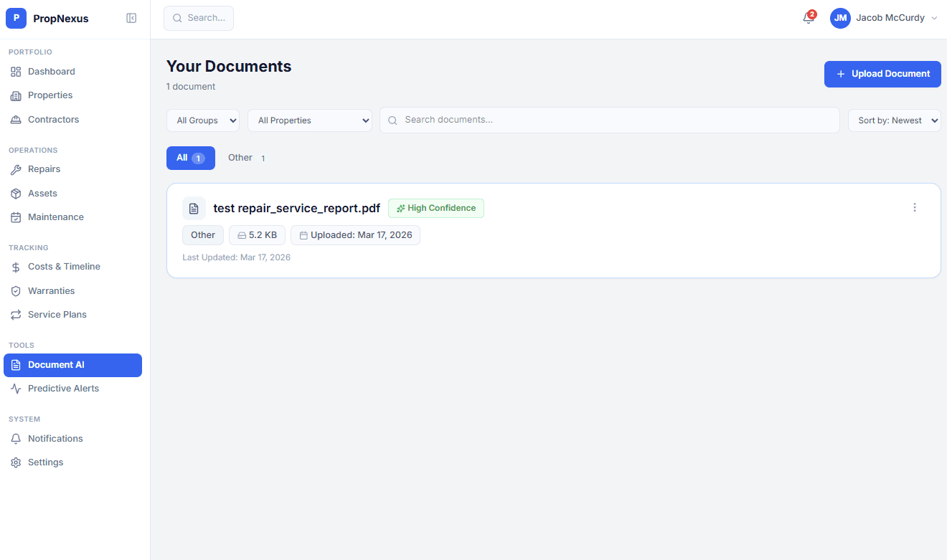This screenshot has width=947, height=560.
Task: Open the All Properties dropdown
Action: [309, 120]
